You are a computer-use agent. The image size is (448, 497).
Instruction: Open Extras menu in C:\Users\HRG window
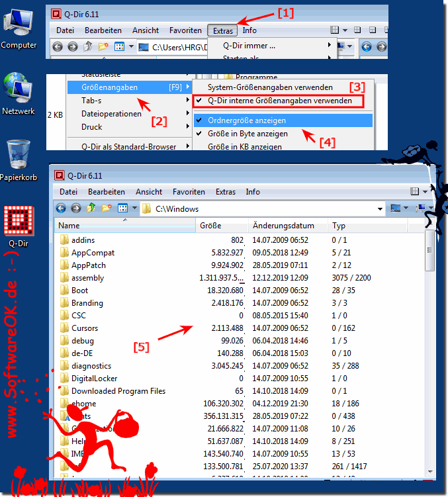tap(222, 30)
